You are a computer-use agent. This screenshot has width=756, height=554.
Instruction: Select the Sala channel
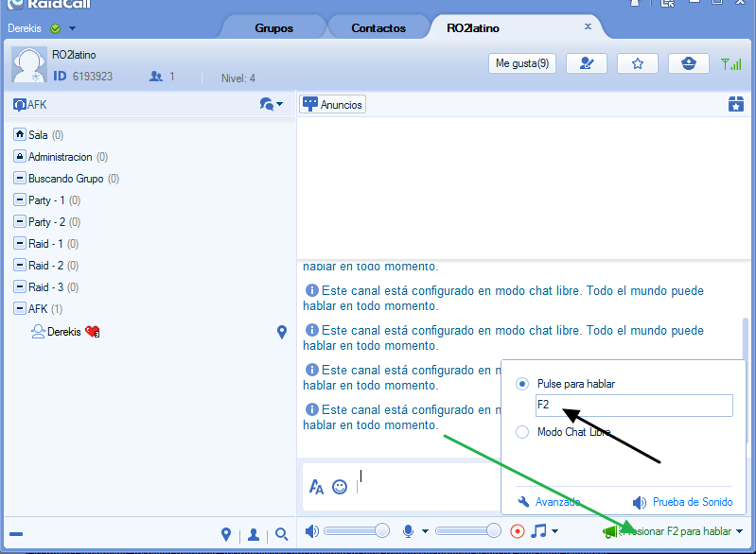[x=39, y=135]
